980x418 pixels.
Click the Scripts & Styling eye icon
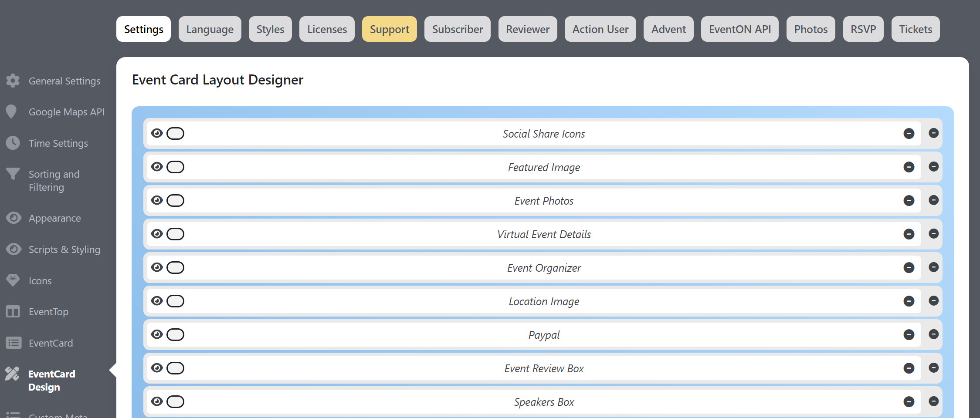(x=14, y=249)
